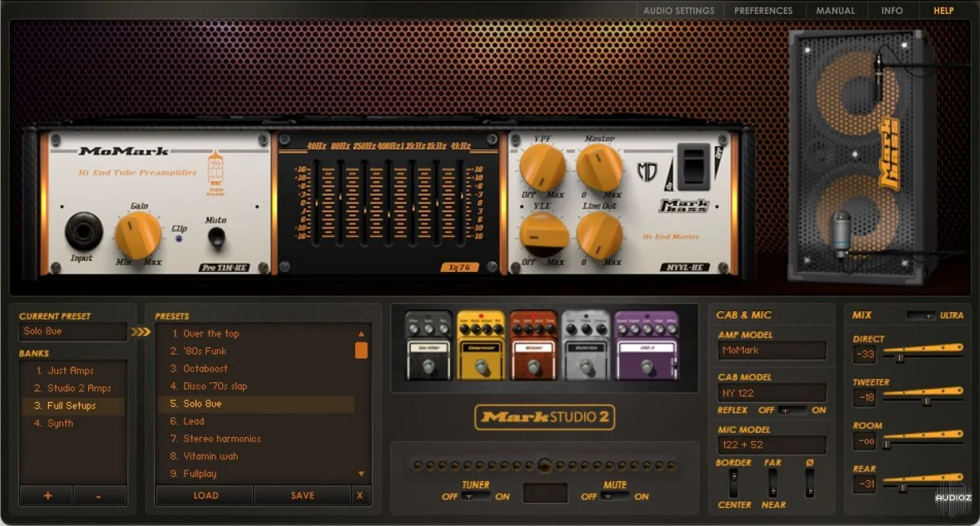The image size is (980, 526).
Task: Click the Current Preset field Solo 8ve
Action: 73,332
